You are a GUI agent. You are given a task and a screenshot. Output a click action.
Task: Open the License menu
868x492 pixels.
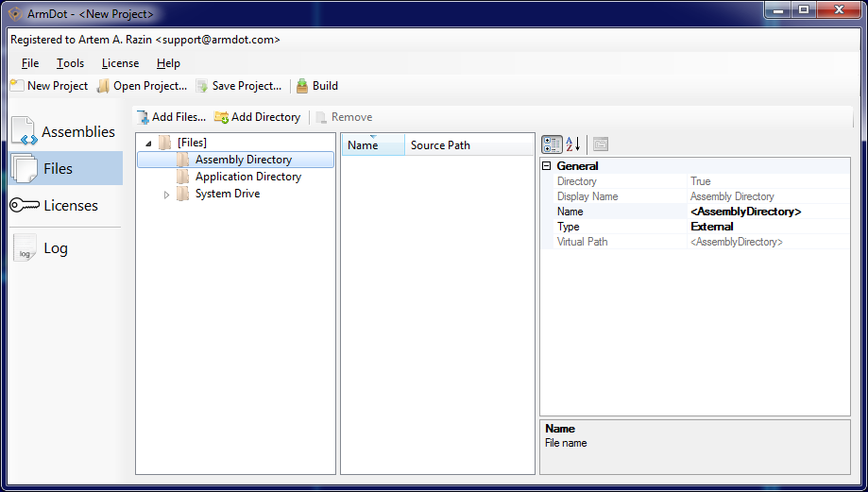click(x=120, y=63)
